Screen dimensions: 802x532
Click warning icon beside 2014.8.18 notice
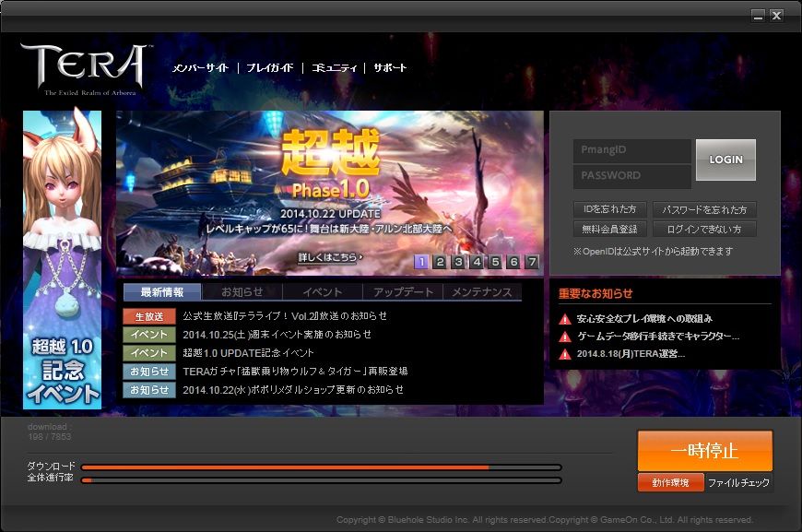[565, 354]
